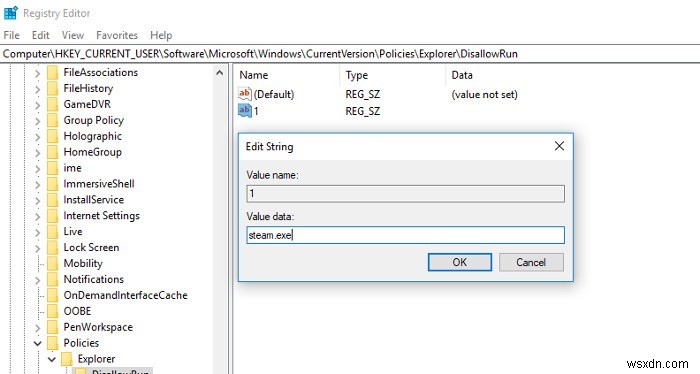Select Notifications folder icon

click(x=53, y=279)
